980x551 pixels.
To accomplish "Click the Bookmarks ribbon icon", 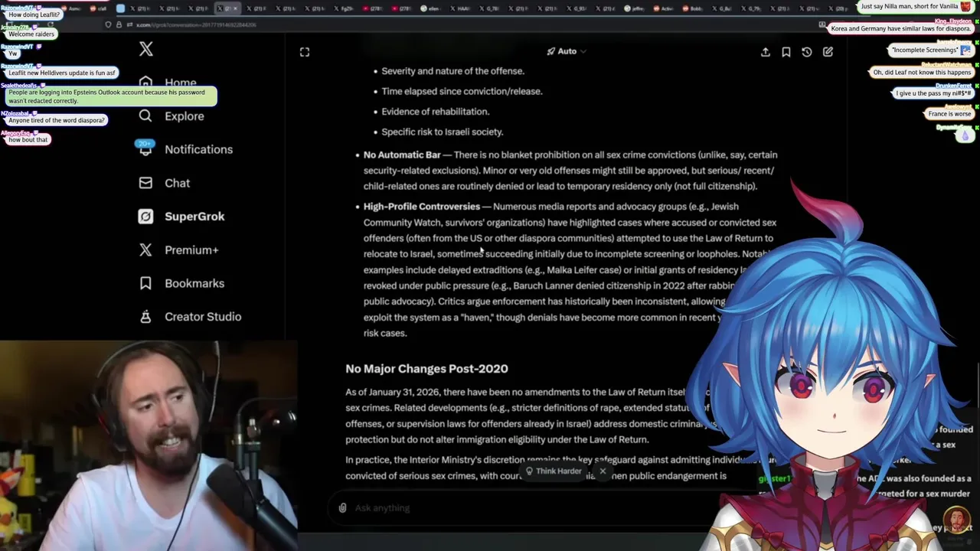I will pos(145,283).
